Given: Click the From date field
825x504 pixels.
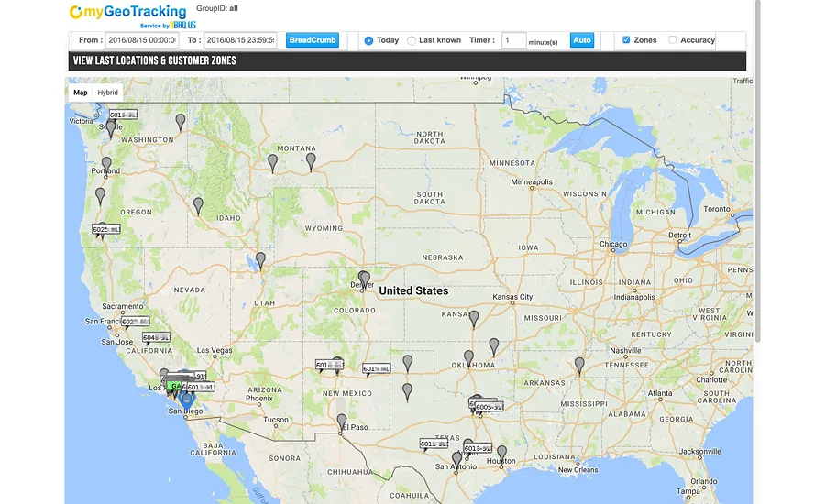Looking at the screenshot, I should [142, 40].
